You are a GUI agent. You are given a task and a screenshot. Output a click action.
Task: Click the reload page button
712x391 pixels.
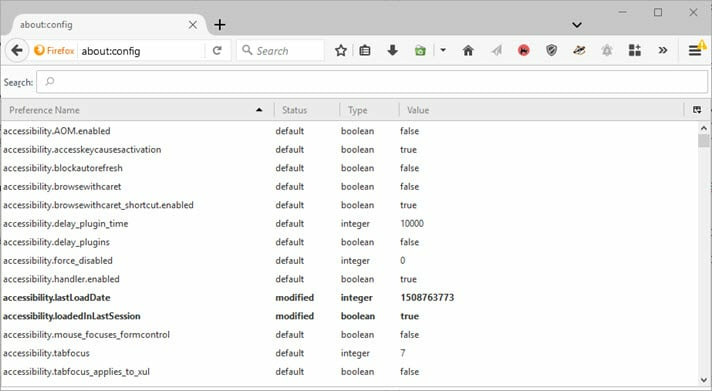click(x=217, y=50)
